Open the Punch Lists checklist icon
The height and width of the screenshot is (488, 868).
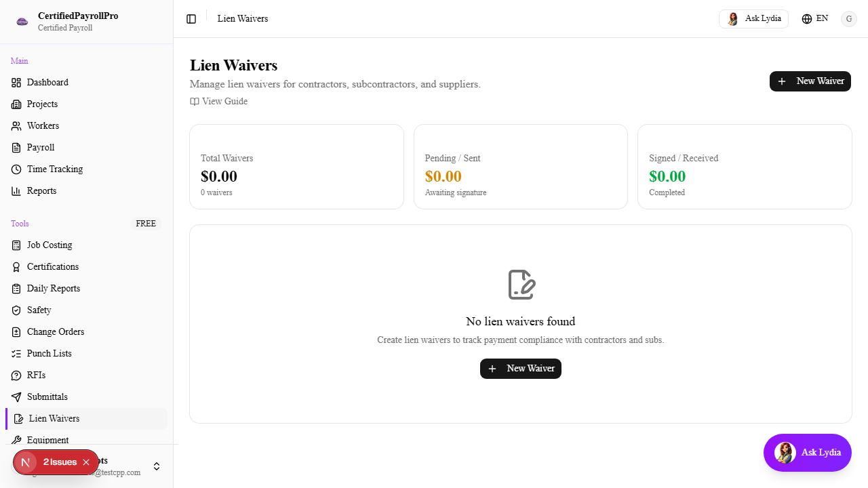coord(16,354)
